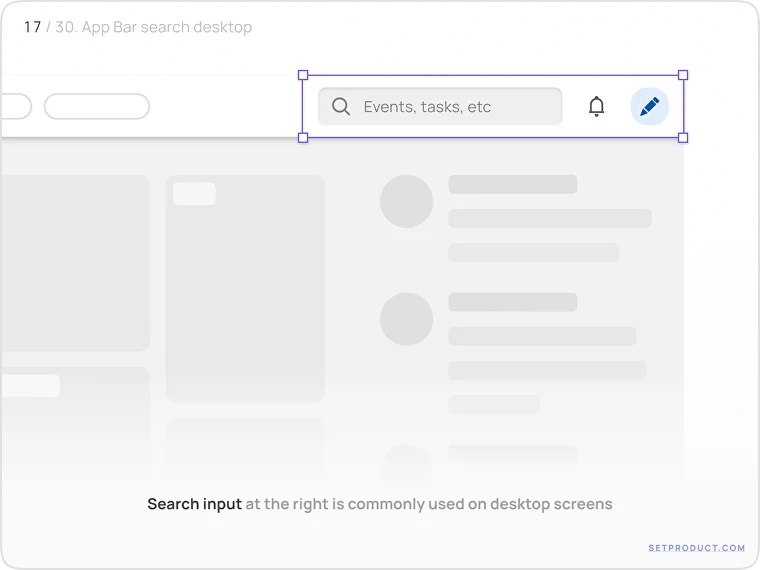The height and width of the screenshot is (570, 760).
Task: Select the second circular avatar placeholder
Action: tap(406, 319)
